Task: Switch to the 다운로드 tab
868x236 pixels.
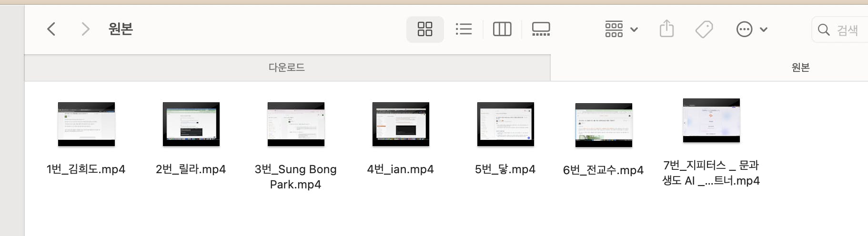Action: (x=287, y=68)
